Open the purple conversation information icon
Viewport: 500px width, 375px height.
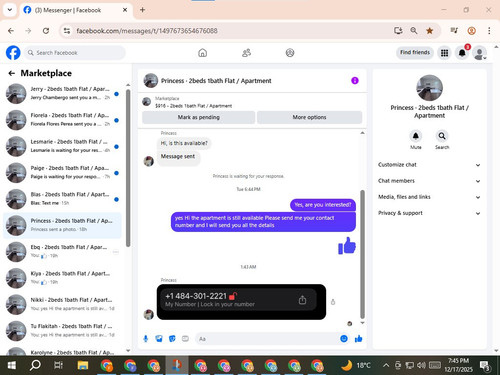pyautogui.click(x=355, y=80)
